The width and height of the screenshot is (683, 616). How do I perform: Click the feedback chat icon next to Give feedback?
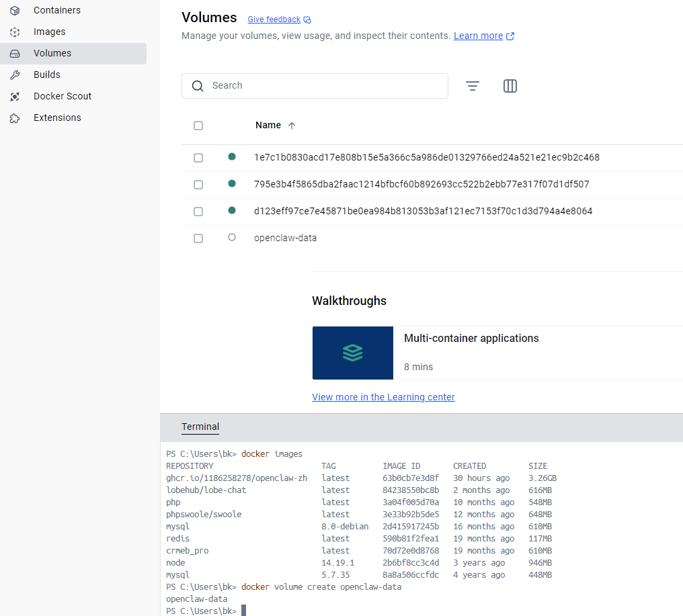pyautogui.click(x=307, y=19)
